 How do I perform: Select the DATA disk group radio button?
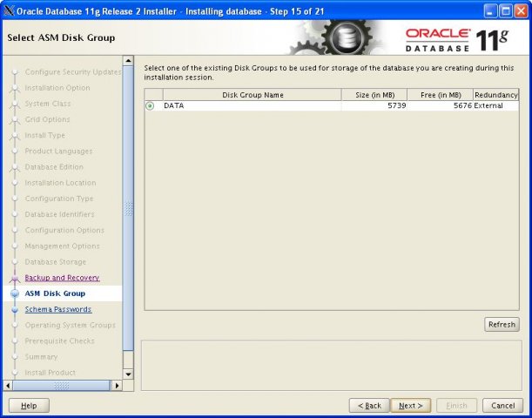tap(150, 106)
